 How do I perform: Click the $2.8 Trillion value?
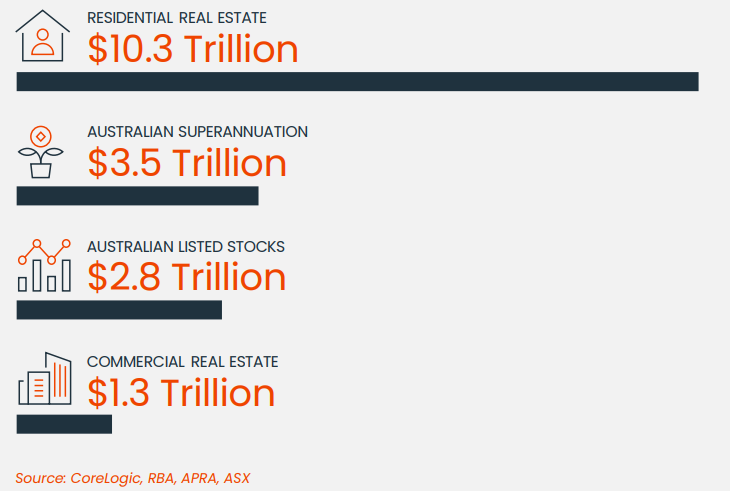click(x=187, y=277)
